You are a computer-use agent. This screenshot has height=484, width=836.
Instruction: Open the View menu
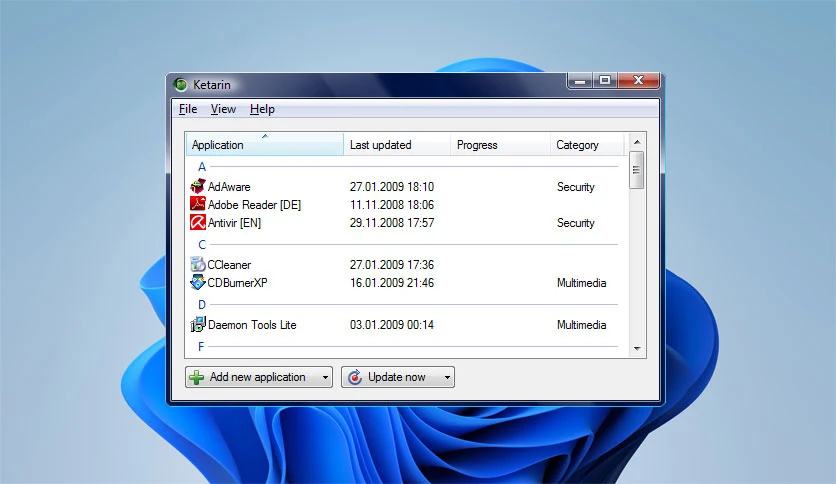(x=223, y=109)
